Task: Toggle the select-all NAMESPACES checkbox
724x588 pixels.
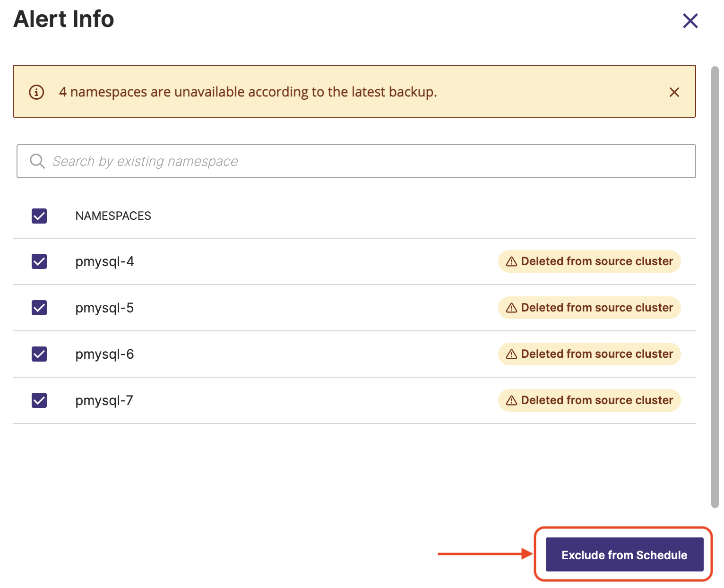Action: [x=39, y=216]
